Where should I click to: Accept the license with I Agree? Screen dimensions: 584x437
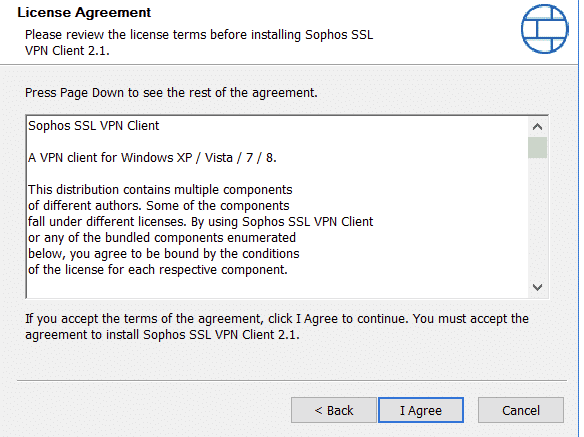click(x=421, y=410)
